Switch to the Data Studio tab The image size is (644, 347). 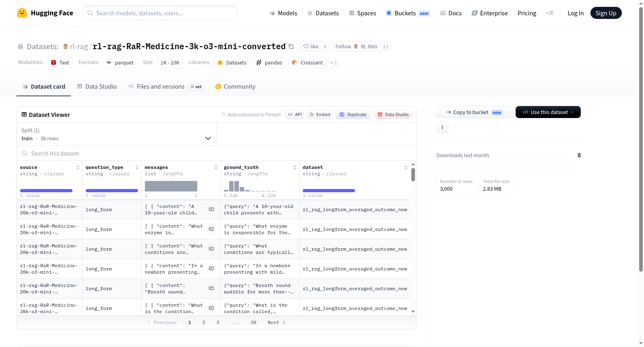pos(97,87)
